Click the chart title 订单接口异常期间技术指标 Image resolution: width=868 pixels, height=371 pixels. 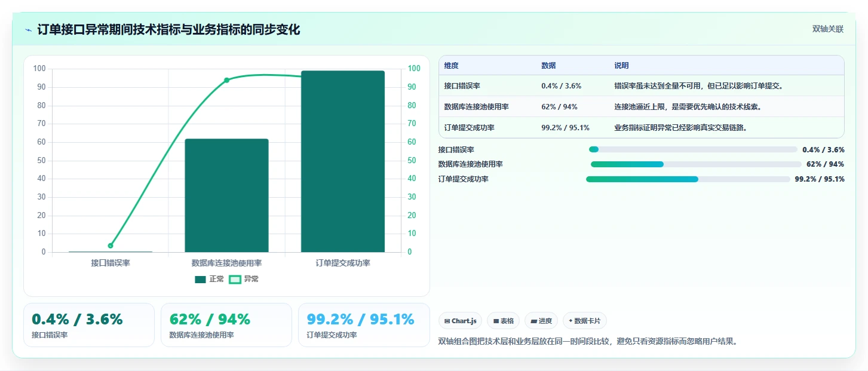(x=168, y=30)
